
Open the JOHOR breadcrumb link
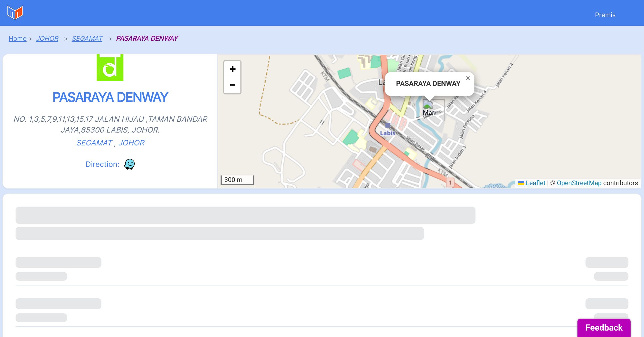(47, 39)
